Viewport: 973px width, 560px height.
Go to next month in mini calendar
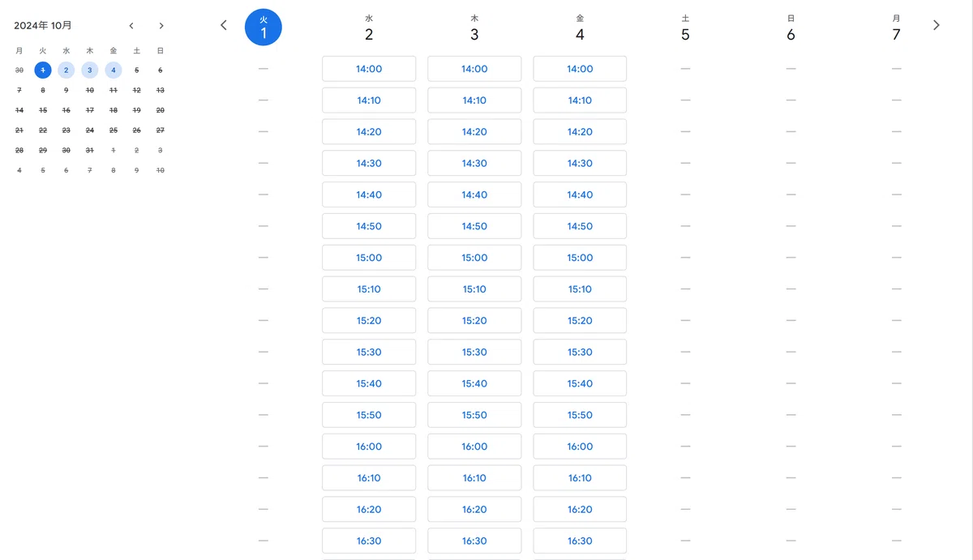(x=161, y=26)
